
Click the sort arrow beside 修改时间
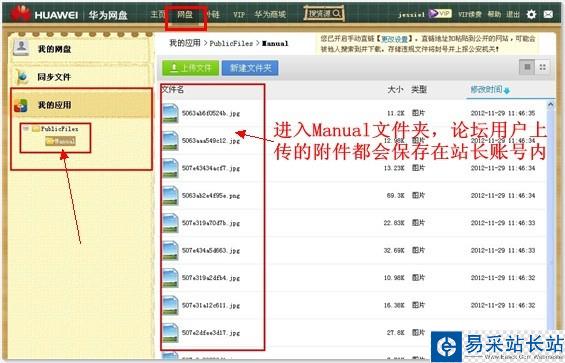[507, 90]
